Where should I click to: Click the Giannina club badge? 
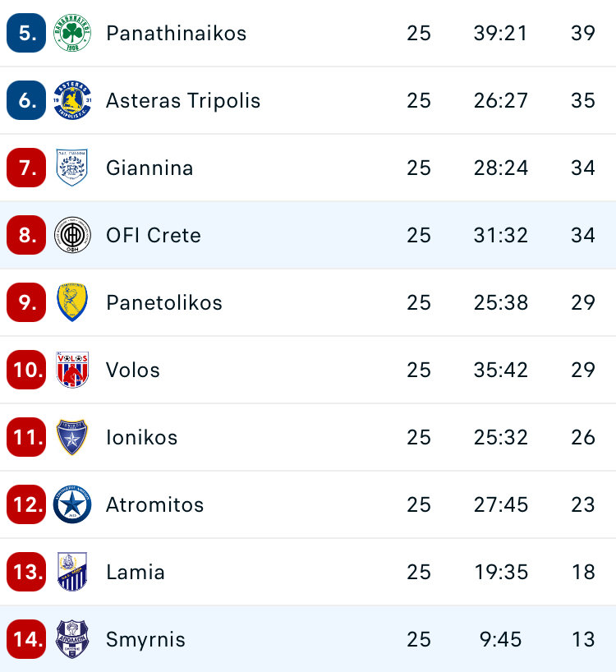point(72,168)
